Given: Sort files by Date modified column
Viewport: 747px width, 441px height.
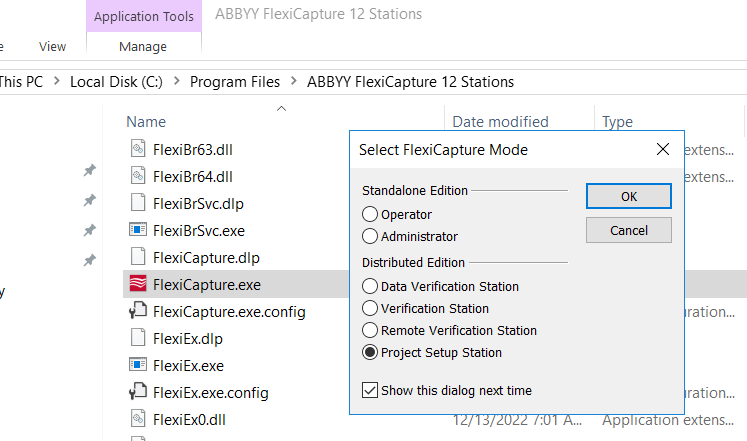Looking at the screenshot, I should pos(500,122).
